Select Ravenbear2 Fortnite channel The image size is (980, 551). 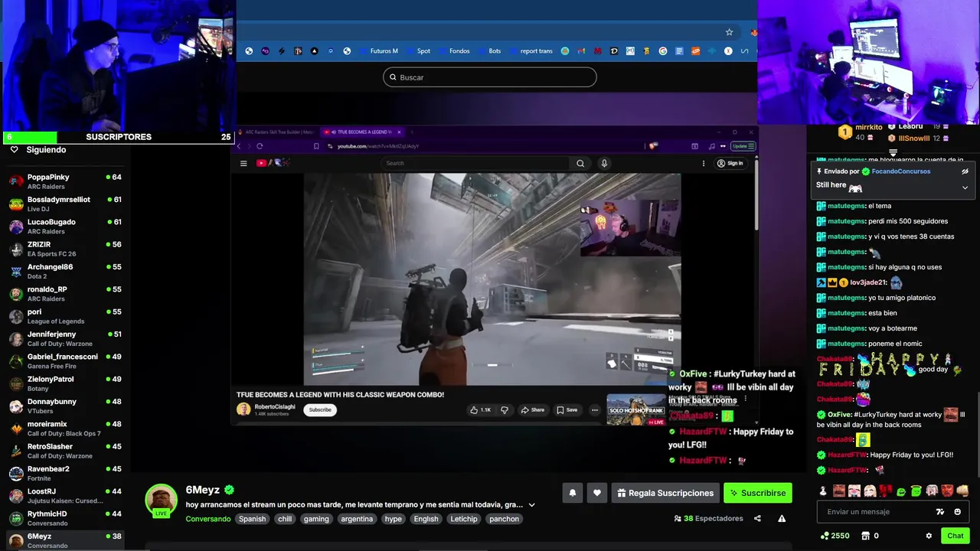coord(65,473)
